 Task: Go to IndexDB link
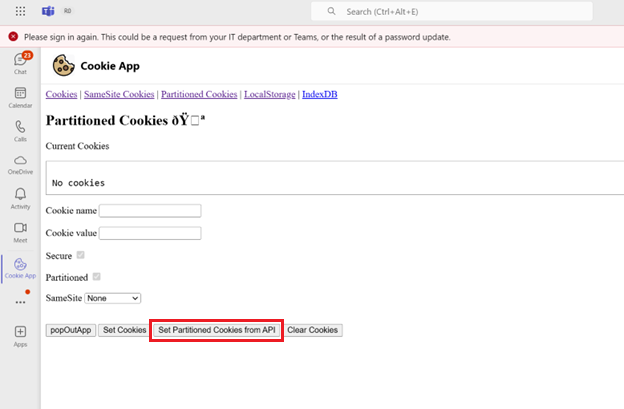pyautogui.click(x=320, y=94)
